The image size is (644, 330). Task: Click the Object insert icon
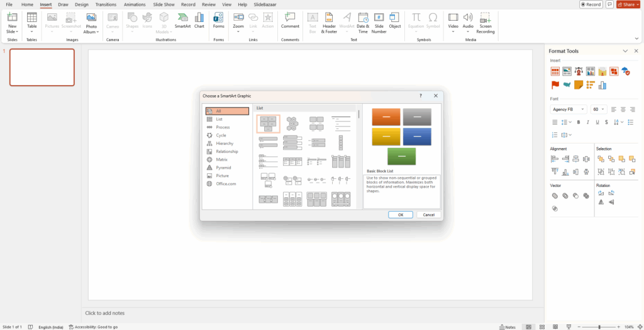[x=395, y=21]
